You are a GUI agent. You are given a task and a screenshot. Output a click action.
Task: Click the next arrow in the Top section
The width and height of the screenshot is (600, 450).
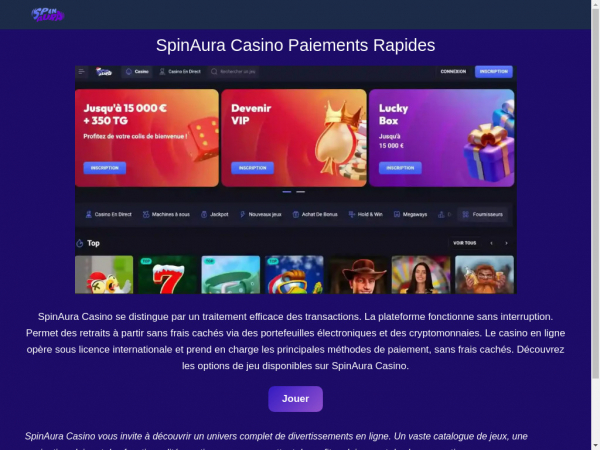tap(506, 243)
